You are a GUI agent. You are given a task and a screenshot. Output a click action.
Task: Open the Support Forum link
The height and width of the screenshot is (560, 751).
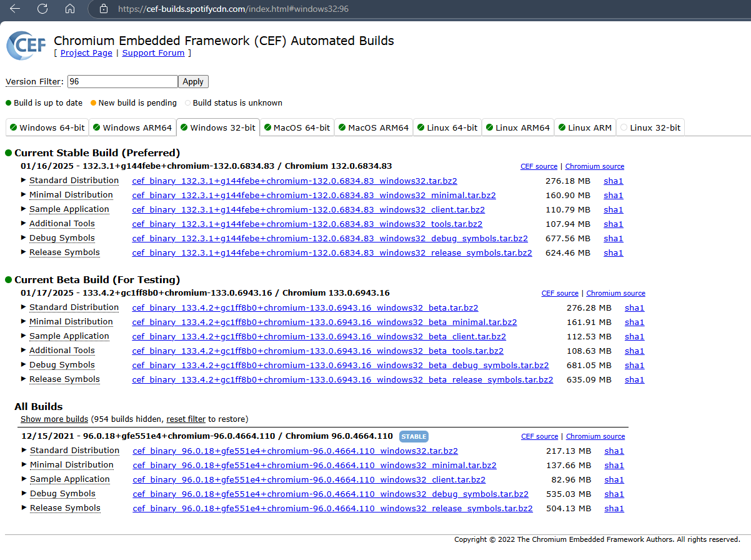click(x=153, y=53)
